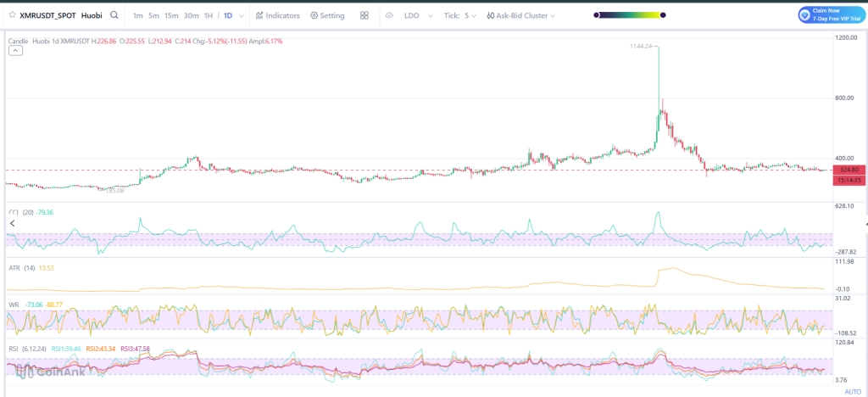Click the 324.80 current price label

pos(849,170)
